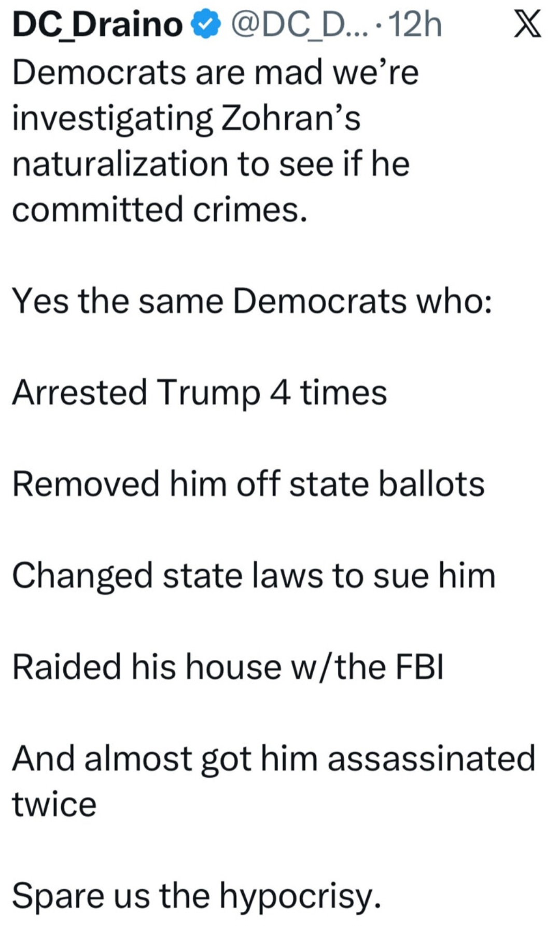Screen dimensions: 560x926
Task: Click the word "investigating" in the post
Action: tap(112, 118)
